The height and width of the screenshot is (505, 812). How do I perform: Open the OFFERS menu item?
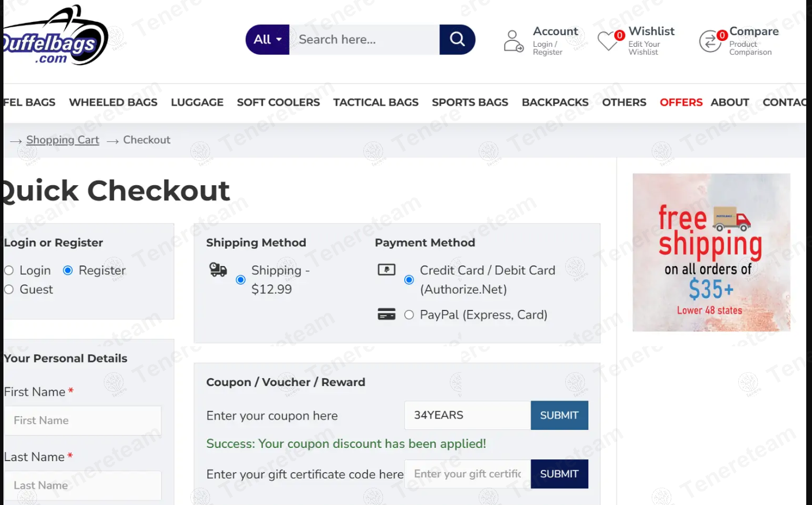681,102
